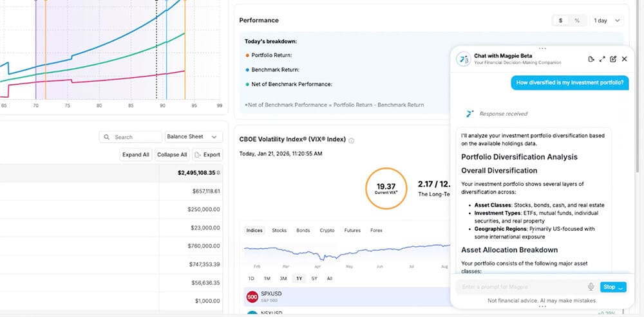
Task: Click the Portfolio Return breakdown label
Action: [272, 55]
